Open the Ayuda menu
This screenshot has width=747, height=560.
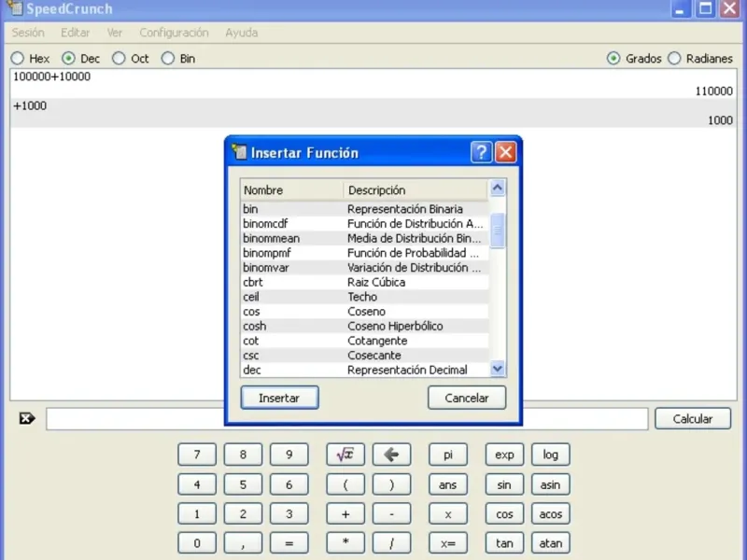242,33
